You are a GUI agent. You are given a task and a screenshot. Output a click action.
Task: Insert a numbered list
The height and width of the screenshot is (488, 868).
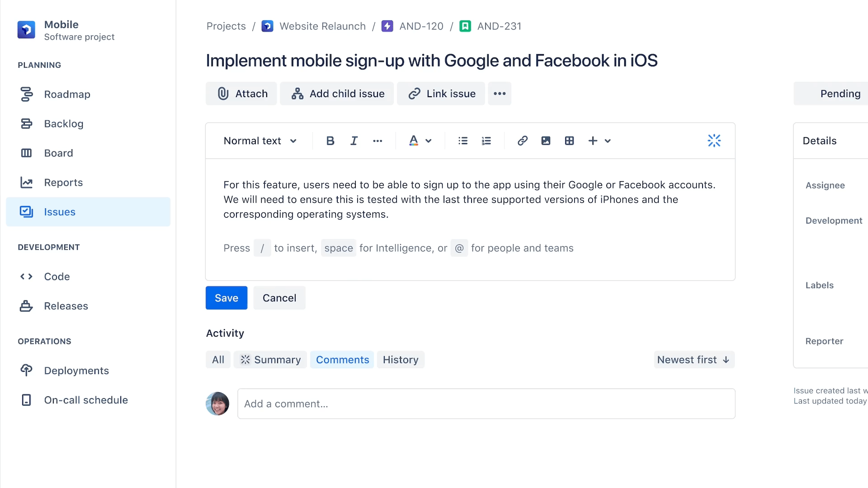pyautogui.click(x=486, y=141)
